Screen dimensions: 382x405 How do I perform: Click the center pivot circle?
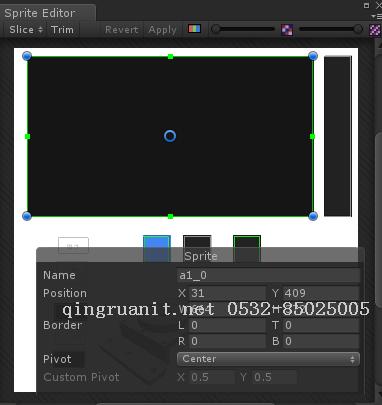tap(170, 136)
